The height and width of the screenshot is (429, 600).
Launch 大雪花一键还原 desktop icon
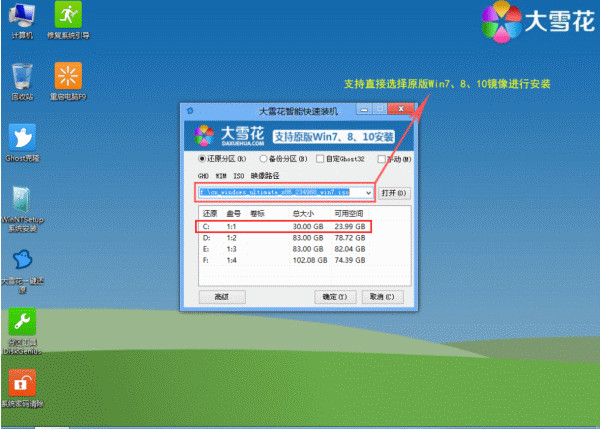22,271
